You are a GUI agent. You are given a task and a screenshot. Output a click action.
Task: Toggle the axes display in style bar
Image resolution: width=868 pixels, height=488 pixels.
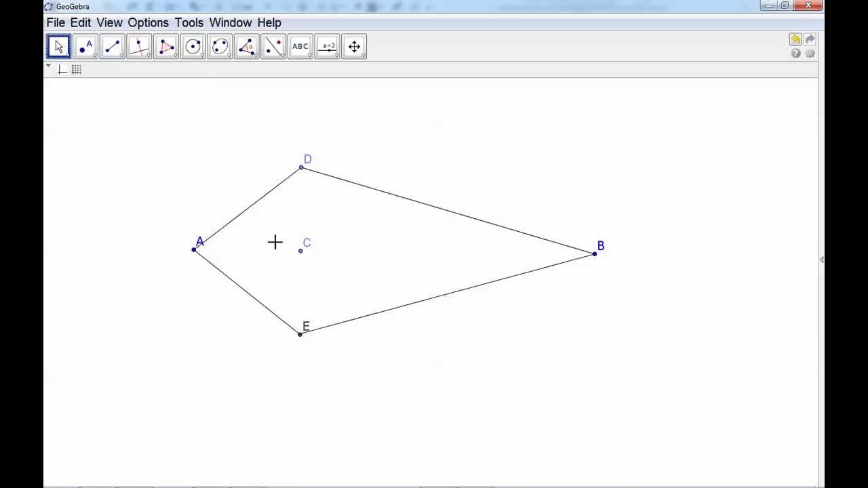[62, 70]
